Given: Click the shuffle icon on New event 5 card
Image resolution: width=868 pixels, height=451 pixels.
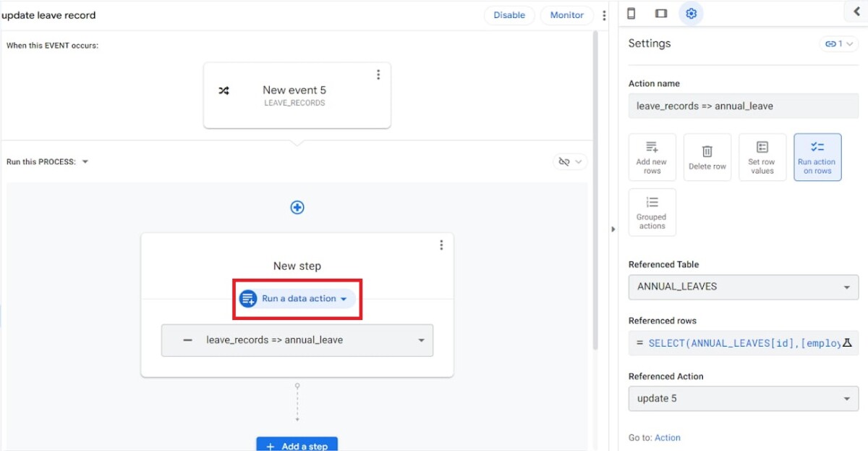Looking at the screenshot, I should (x=223, y=90).
